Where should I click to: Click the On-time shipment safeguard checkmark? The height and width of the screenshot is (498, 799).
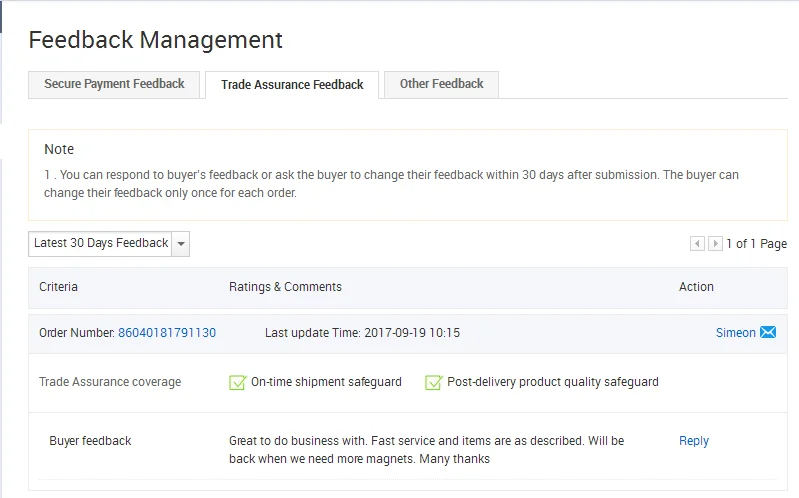[238, 382]
